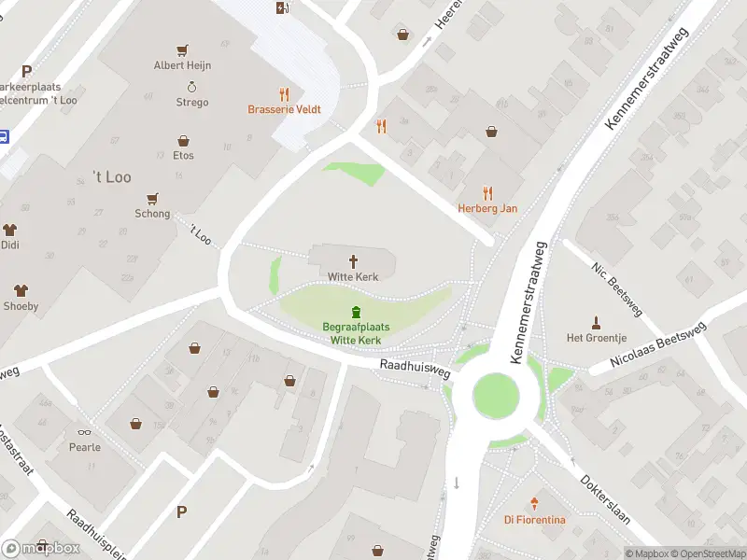Screen dimensions: 747x560
Task: Open the OpenStreetMap attribution link
Action: [x=713, y=553]
